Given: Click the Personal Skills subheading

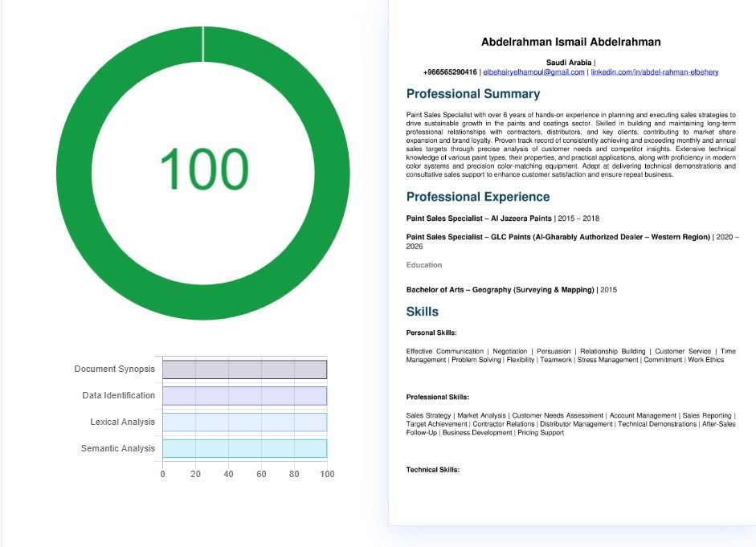Looking at the screenshot, I should pyautogui.click(x=431, y=333).
